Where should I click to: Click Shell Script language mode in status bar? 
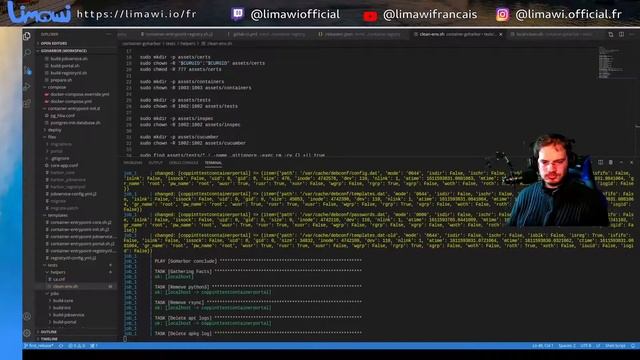[615, 346]
